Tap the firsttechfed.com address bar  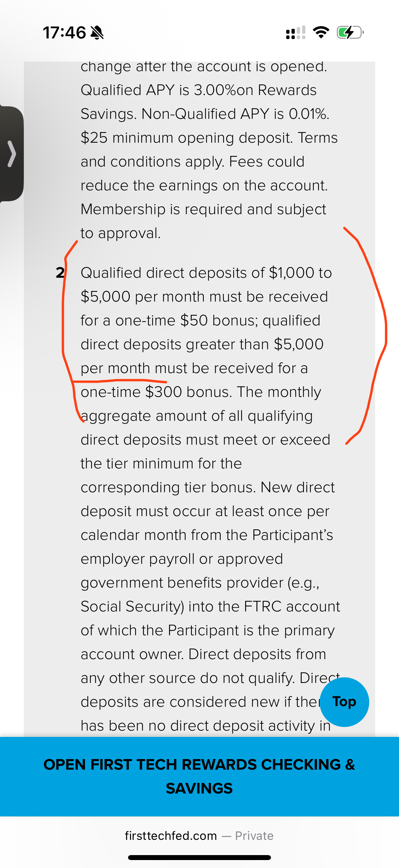(x=171, y=836)
